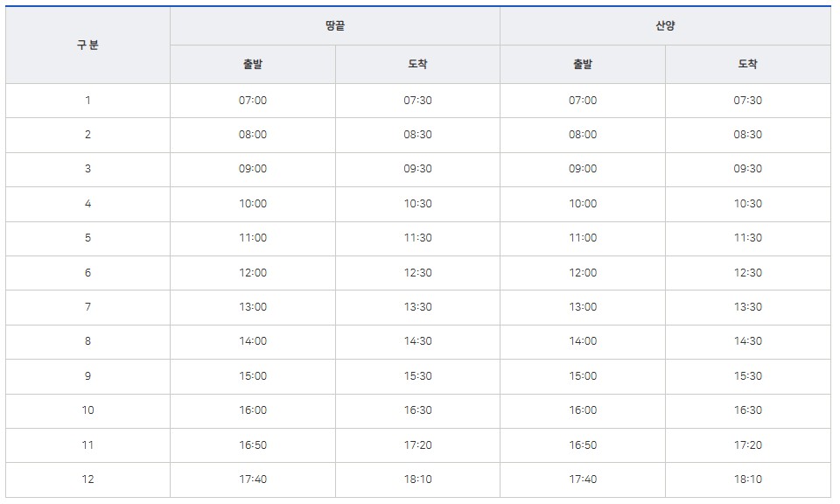Click the 도착 subheader under 산양
The width and height of the screenshot is (840, 504).
(748, 64)
